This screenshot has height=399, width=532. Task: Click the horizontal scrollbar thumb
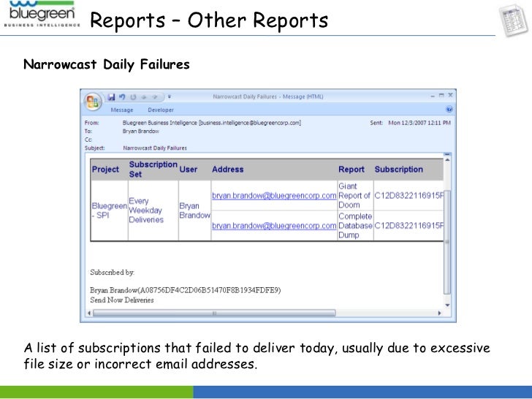(214, 313)
